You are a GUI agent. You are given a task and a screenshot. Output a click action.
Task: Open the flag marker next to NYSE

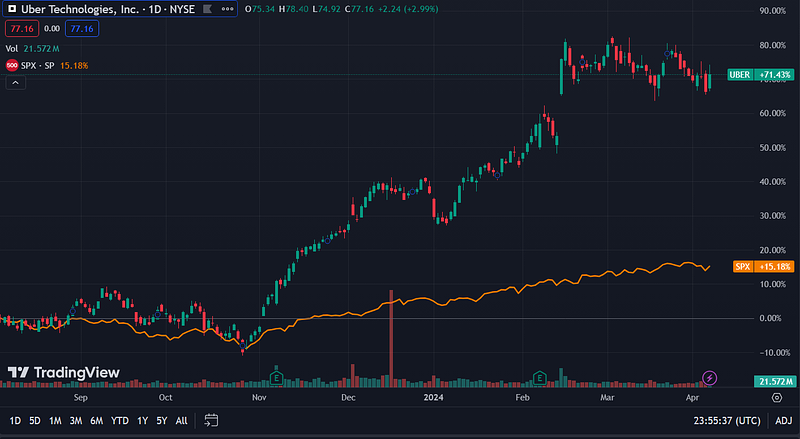tap(207, 9)
